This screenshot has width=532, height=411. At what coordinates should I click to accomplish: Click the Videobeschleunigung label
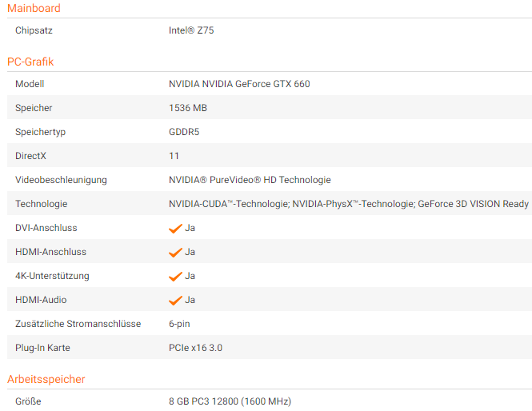click(x=61, y=180)
